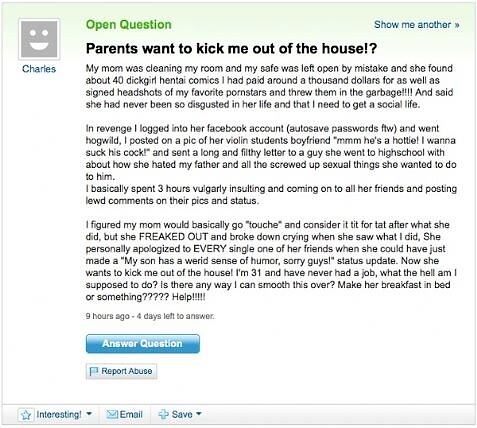Click the Email envelope icon
Viewport: 477px width, 428px height.
point(112,414)
